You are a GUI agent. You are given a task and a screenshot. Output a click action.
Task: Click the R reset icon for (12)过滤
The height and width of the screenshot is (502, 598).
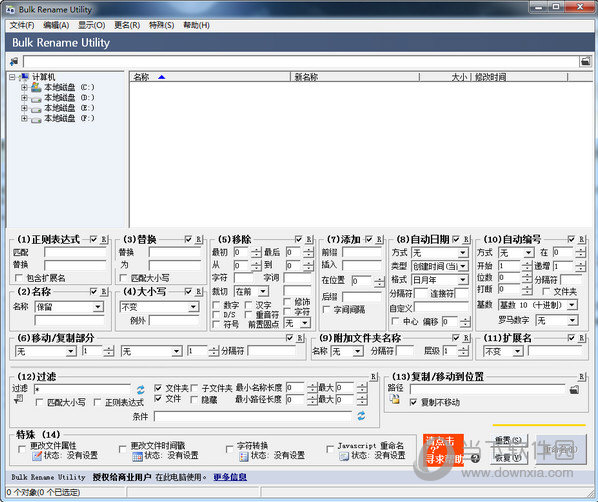point(373,377)
